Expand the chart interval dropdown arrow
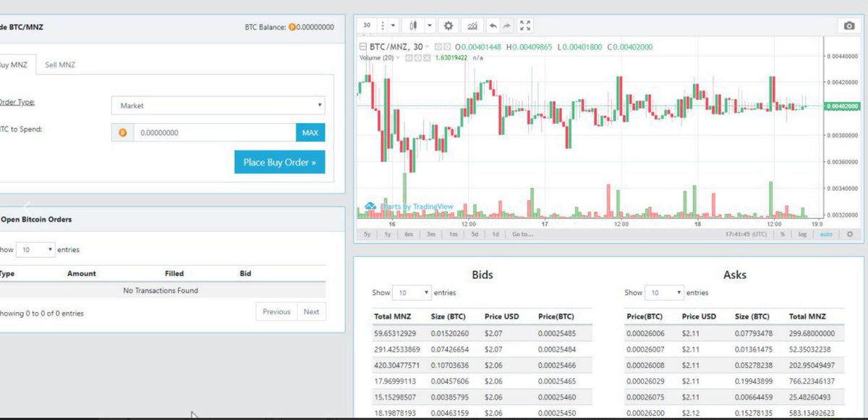The width and height of the screenshot is (868, 420). click(393, 25)
